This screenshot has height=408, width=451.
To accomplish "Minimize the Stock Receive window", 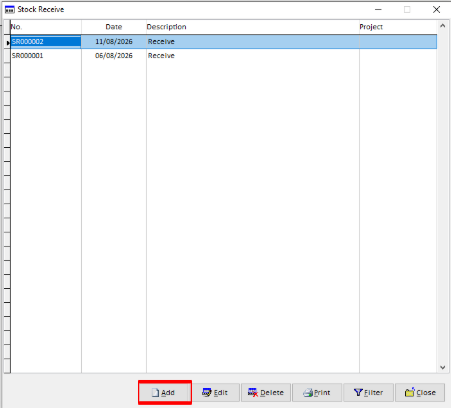I will coord(378,10).
